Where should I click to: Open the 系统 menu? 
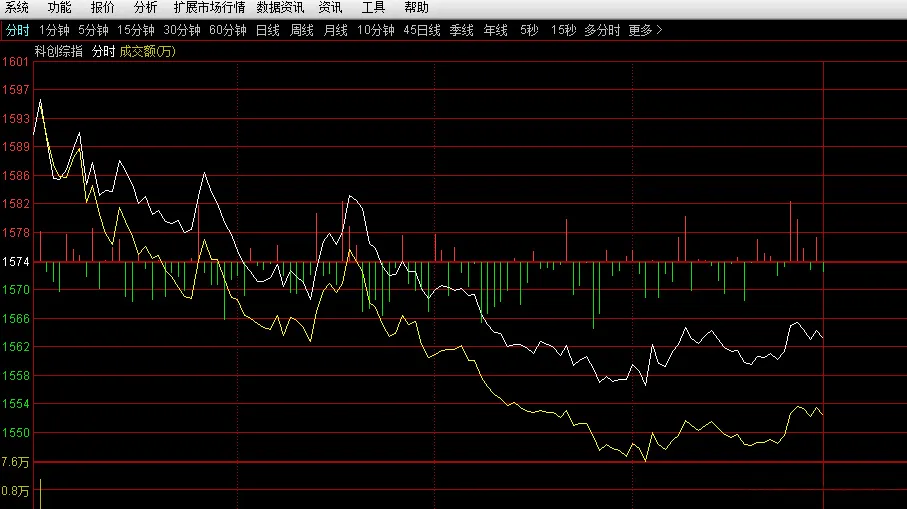(16, 8)
